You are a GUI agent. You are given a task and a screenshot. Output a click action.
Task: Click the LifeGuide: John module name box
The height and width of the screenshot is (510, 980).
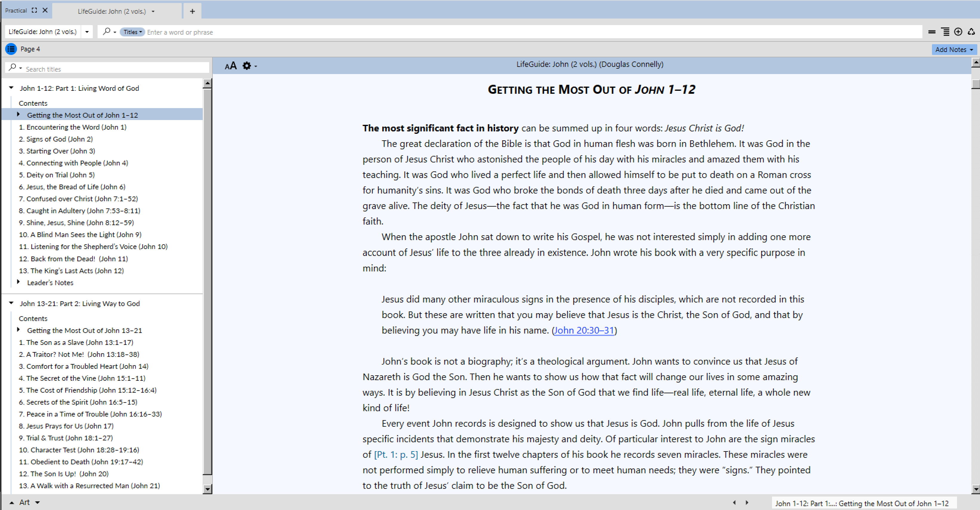click(x=43, y=32)
